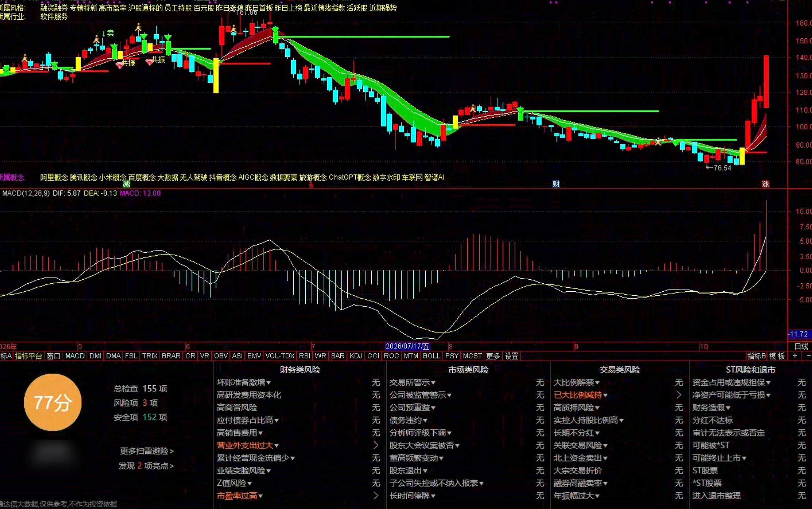Viewport: 812px width, 509px height.
Task: Click the 软件服务 industry label
Action: [54, 17]
